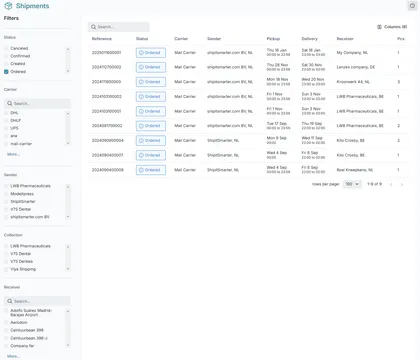Click Ordered badge for shipment 2024090400008
Image resolution: width=420 pixels, height=360 pixels.
click(x=151, y=170)
